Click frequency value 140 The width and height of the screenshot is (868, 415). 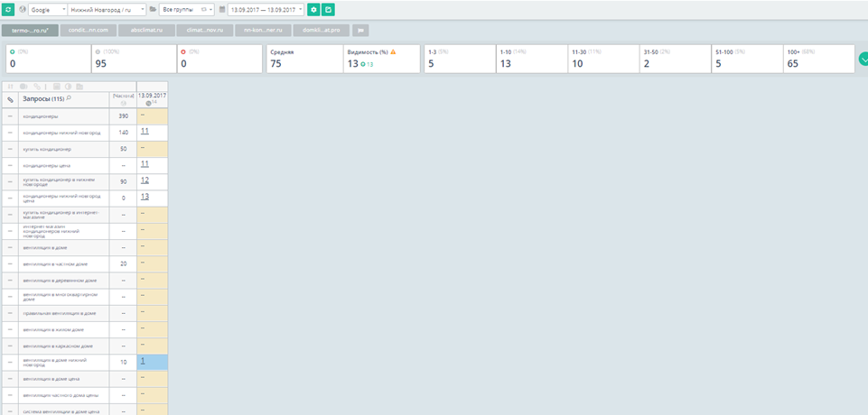click(124, 134)
